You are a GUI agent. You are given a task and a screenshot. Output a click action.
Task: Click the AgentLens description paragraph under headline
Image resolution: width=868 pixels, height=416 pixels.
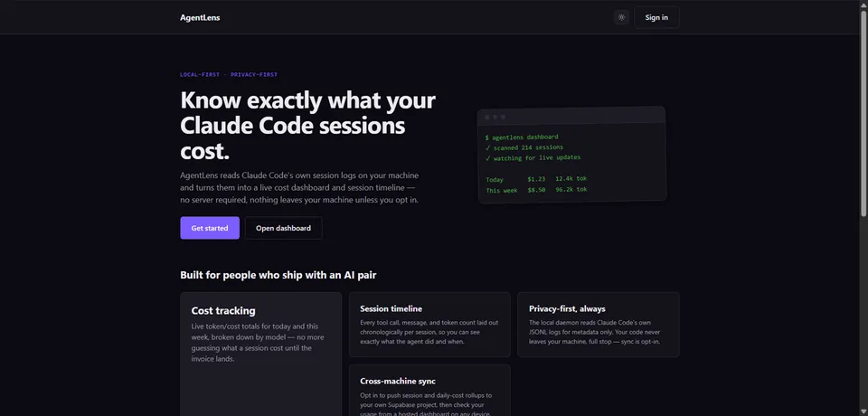299,187
